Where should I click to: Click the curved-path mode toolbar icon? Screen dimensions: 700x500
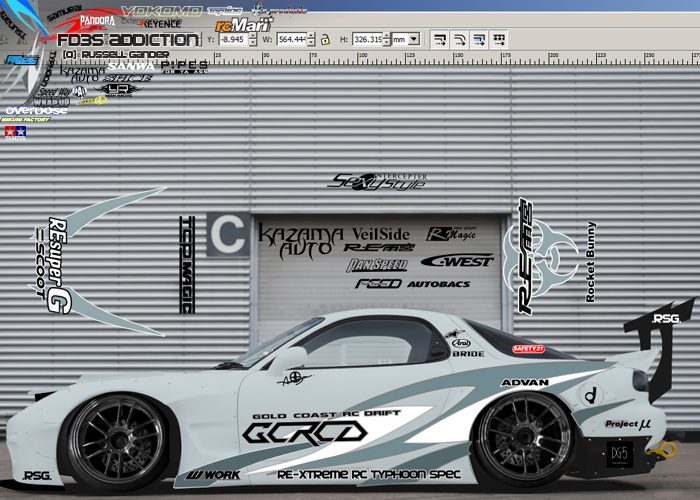tap(459, 40)
